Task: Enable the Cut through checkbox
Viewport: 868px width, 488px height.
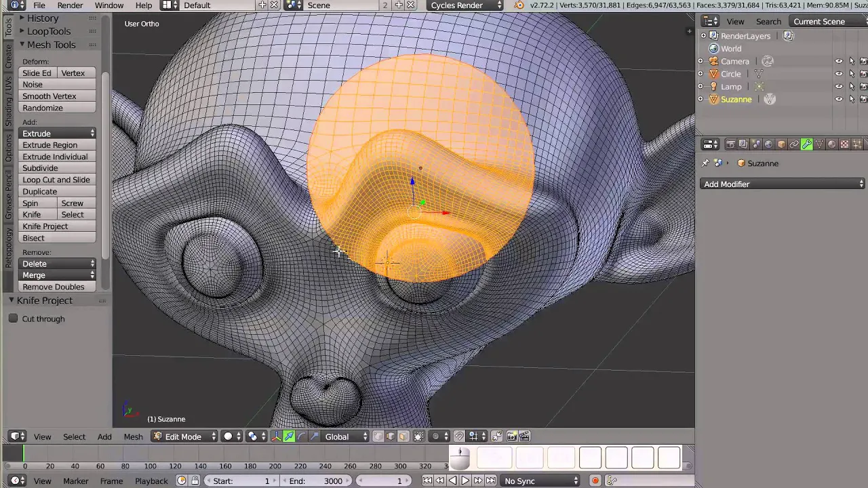Action: (13, 319)
